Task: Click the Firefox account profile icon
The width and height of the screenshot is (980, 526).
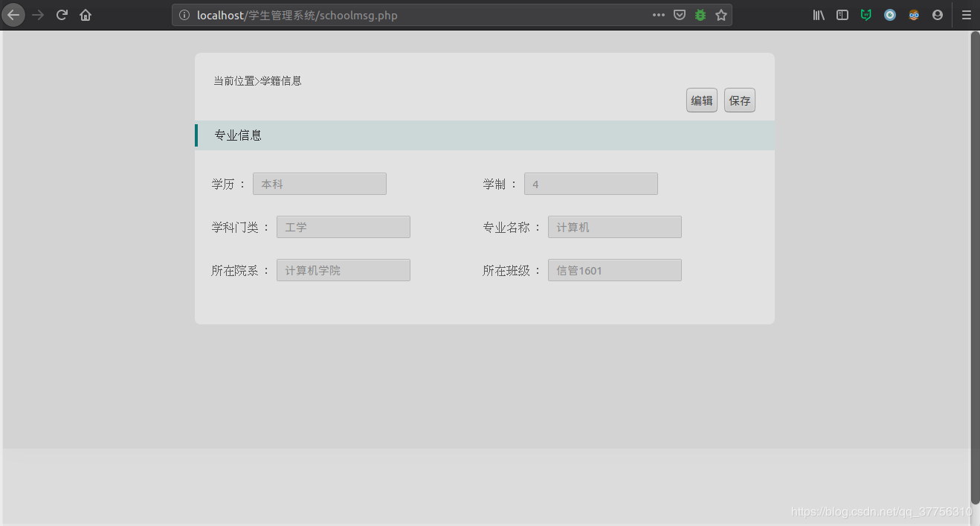Action: [x=938, y=14]
